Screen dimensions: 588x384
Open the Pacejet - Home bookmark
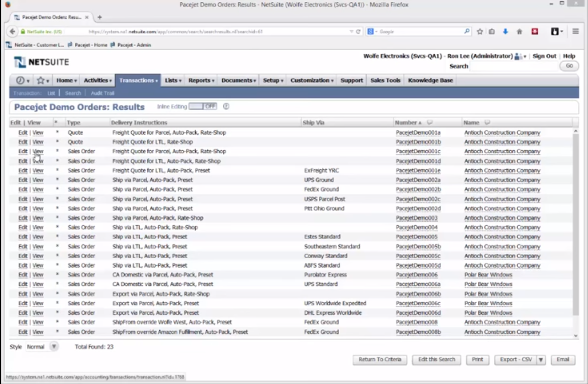click(88, 45)
